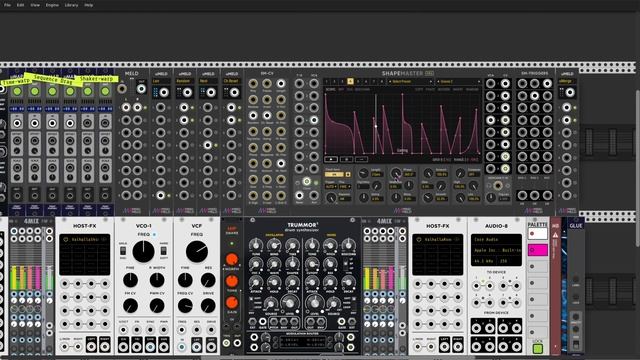Open ShapeMaster AUTO trigger mode dropdown
This screenshot has height=360, width=640.
coord(331,187)
